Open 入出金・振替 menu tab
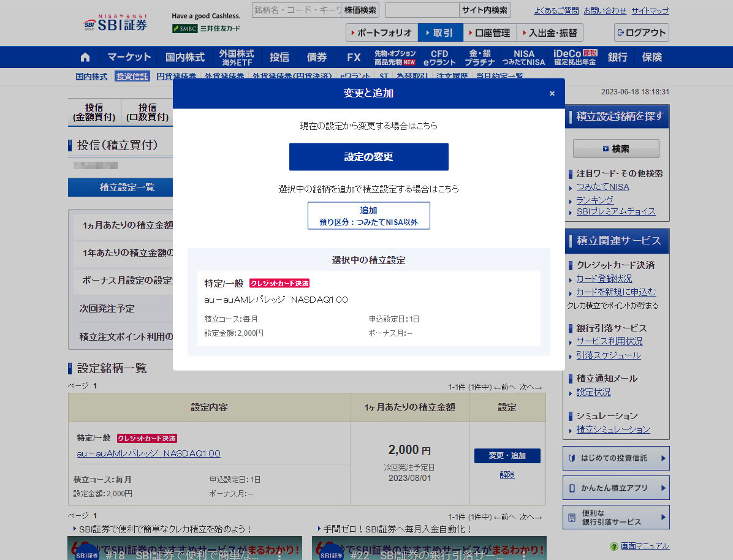733x560 pixels. (550, 32)
